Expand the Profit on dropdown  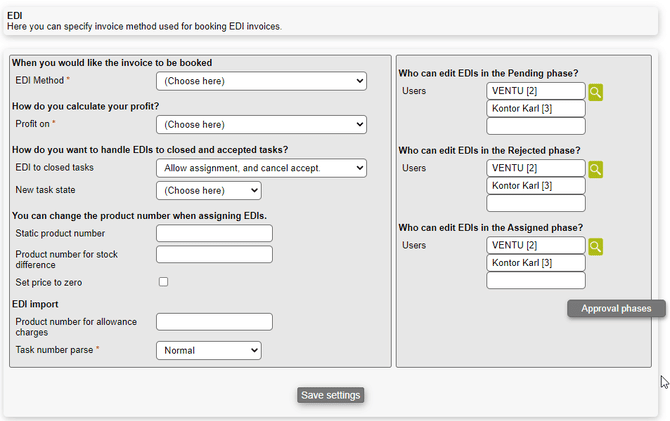pyautogui.click(x=262, y=125)
